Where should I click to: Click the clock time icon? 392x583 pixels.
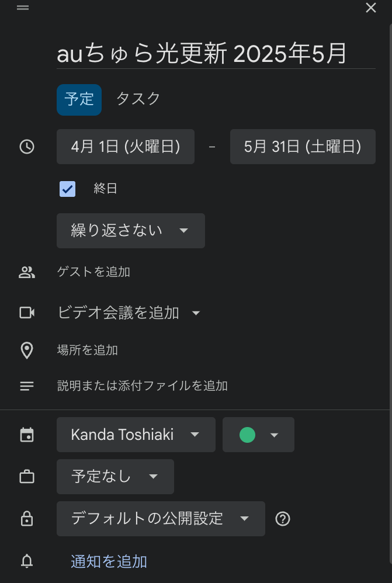point(27,147)
